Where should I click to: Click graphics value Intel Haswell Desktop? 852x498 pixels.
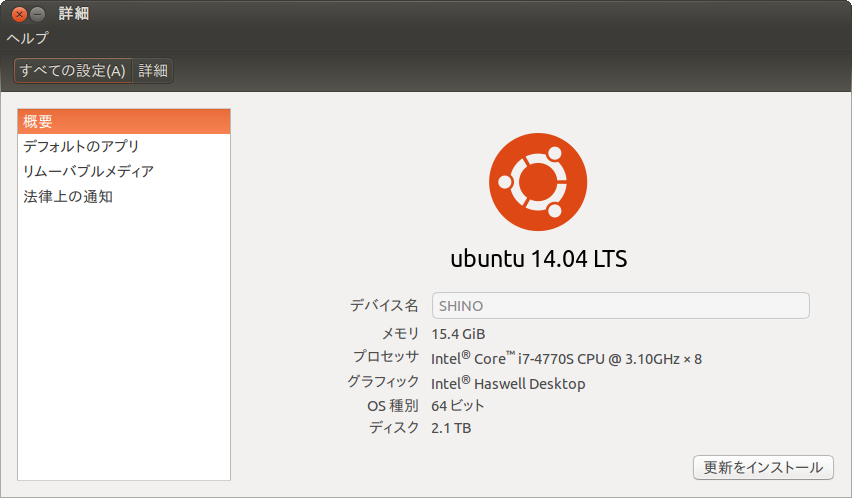(x=508, y=383)
